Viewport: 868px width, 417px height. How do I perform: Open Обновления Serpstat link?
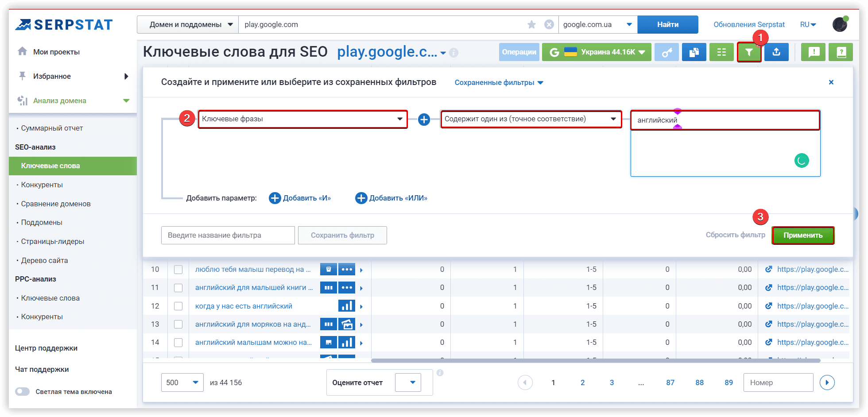tap(749, 25)
